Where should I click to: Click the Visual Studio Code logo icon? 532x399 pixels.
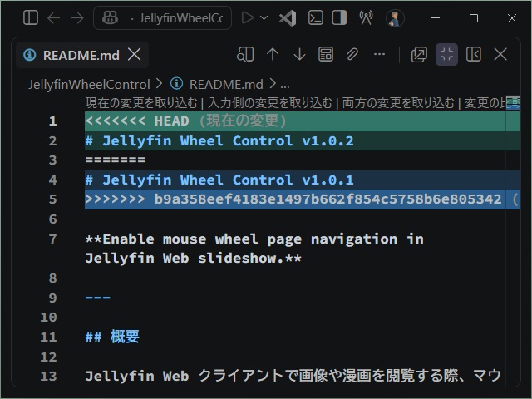point(288,17)
